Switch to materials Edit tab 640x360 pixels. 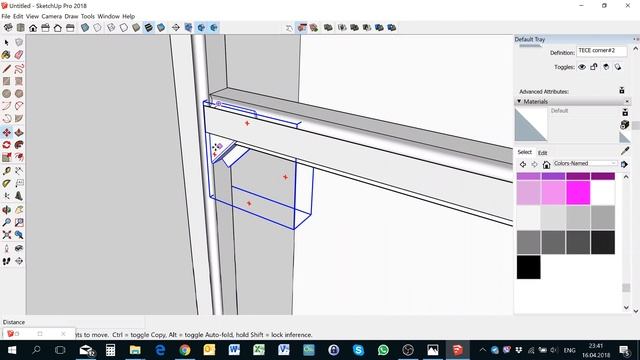tap(542, 153)
